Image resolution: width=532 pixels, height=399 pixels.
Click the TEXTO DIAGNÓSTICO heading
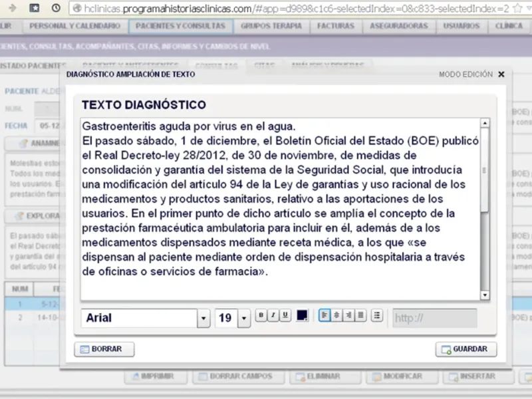[144, 105]
